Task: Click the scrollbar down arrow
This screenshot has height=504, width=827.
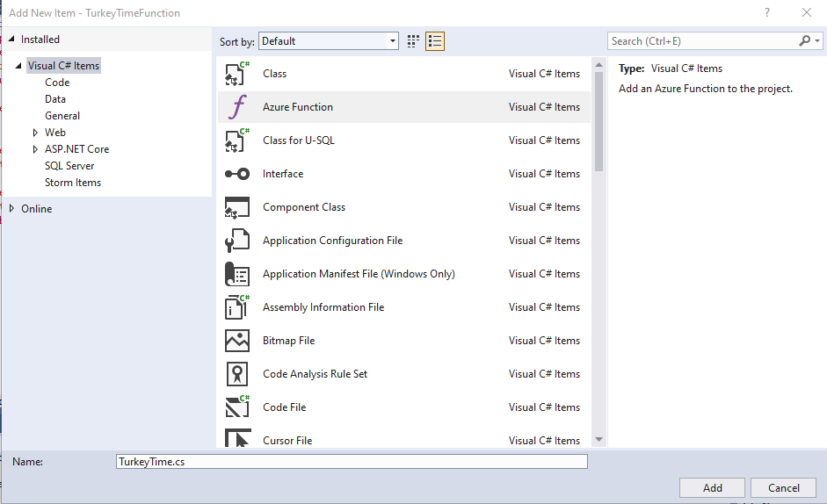Action: tap(598, 439)
